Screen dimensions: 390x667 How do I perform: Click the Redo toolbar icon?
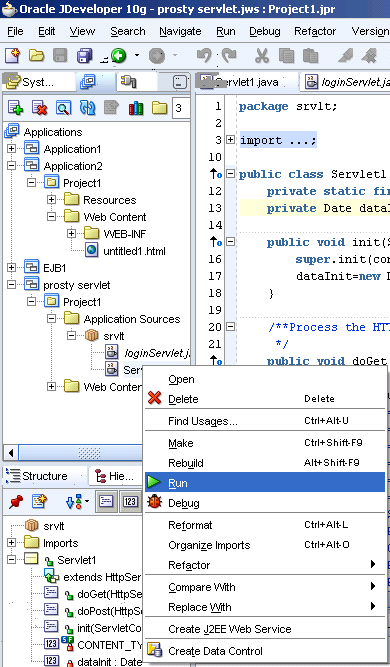click(x=230, y=56)
